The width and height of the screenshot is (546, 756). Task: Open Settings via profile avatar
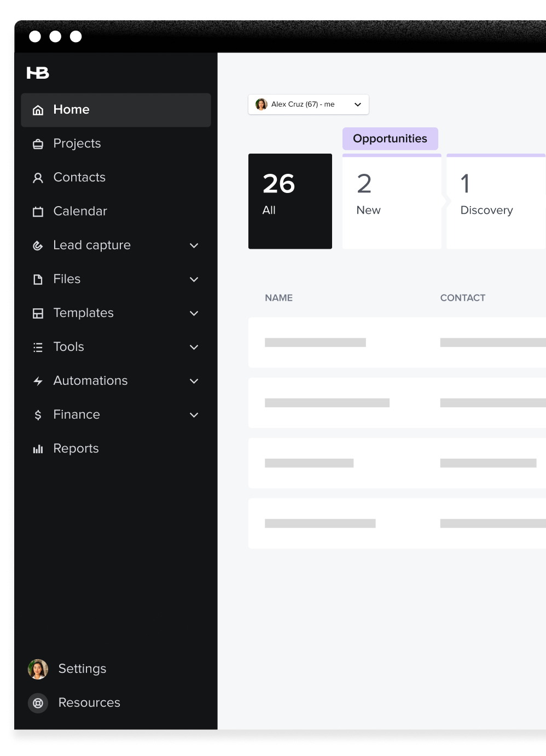(38, 669)
